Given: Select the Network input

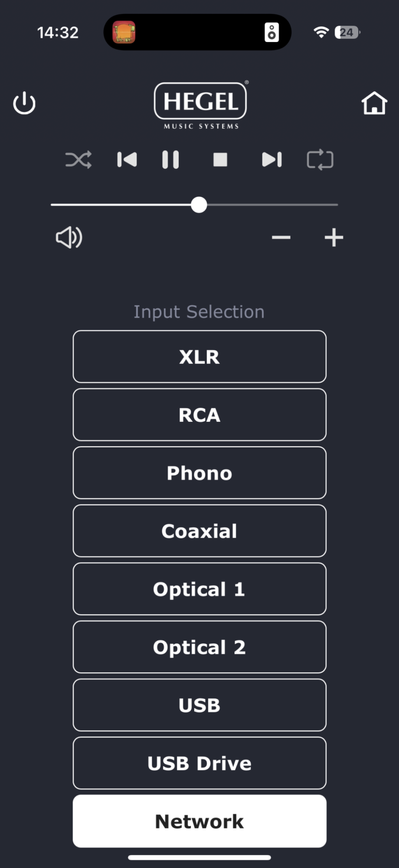Looking at the screenshot, I should click(x=199, y=822).
